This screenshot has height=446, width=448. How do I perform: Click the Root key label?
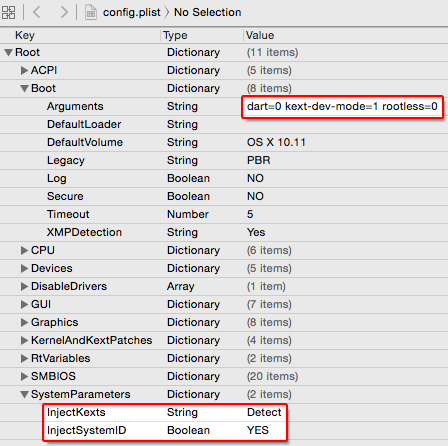click(x=27, y=52)
